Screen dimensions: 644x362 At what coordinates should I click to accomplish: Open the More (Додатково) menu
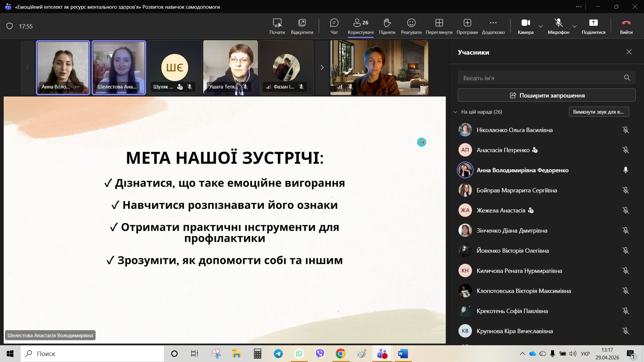[493, 26]
